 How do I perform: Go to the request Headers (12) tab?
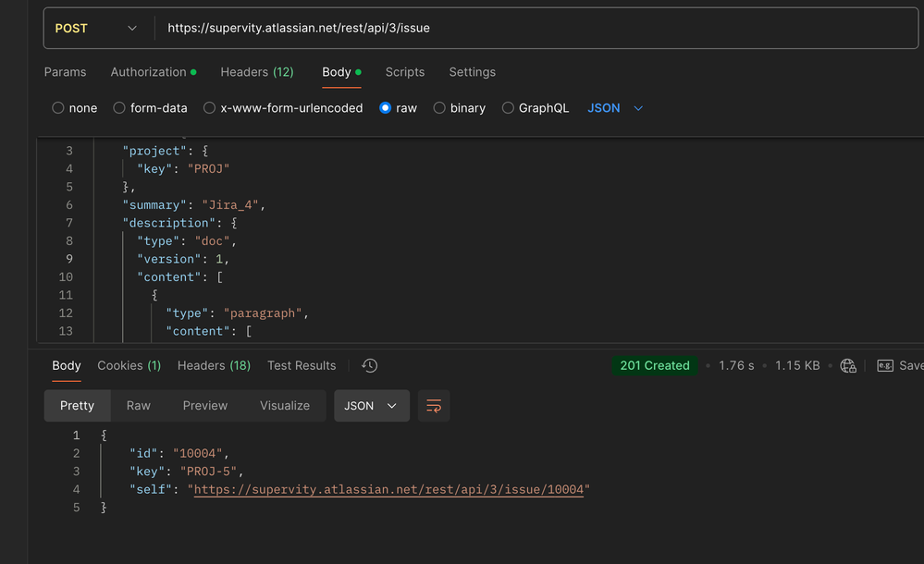point(256,72)
